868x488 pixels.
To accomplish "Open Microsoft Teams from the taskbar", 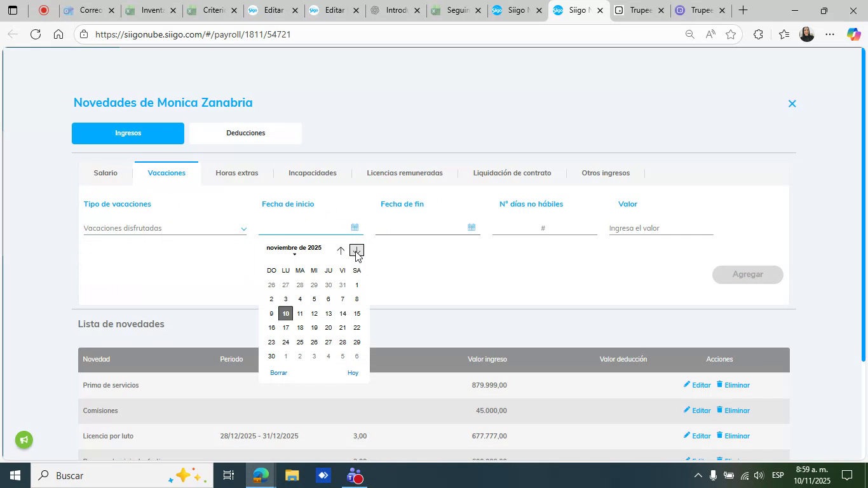I will (355, 475).
